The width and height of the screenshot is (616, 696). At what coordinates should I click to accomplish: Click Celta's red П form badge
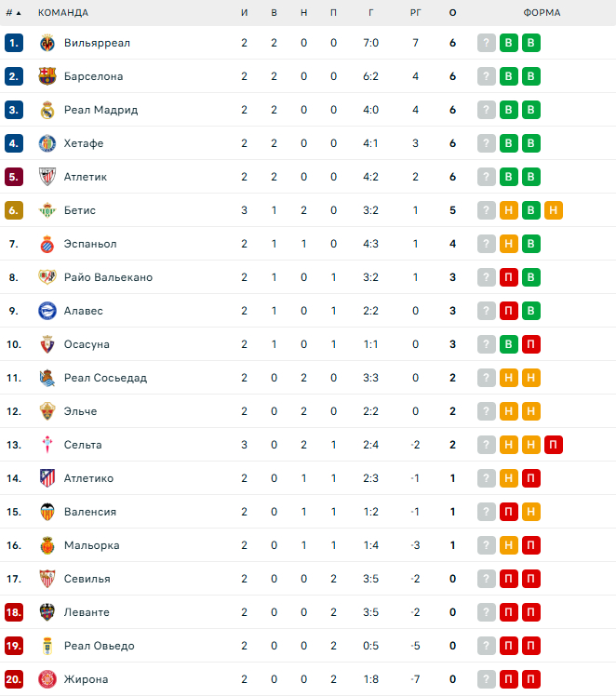[x=553, y=445]
